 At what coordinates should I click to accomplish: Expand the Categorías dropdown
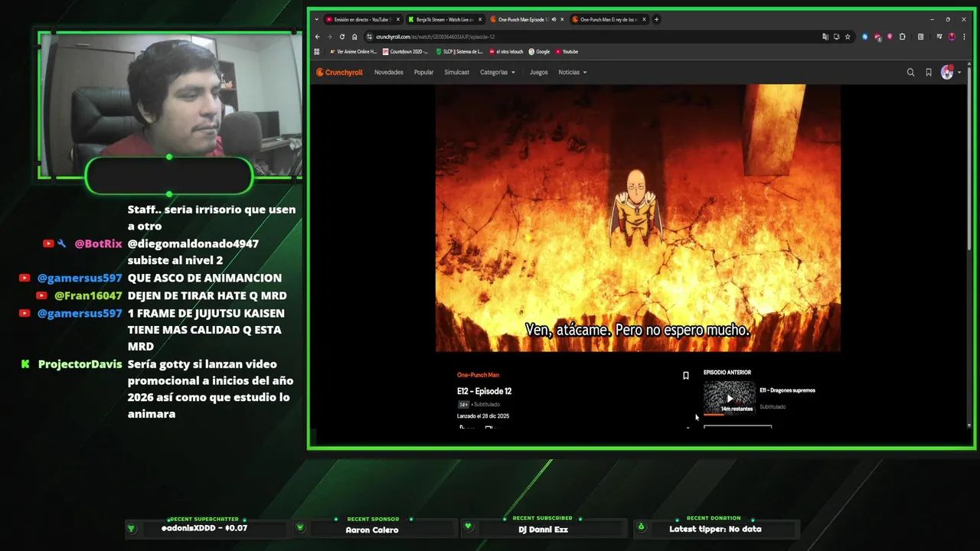[498, 72]
